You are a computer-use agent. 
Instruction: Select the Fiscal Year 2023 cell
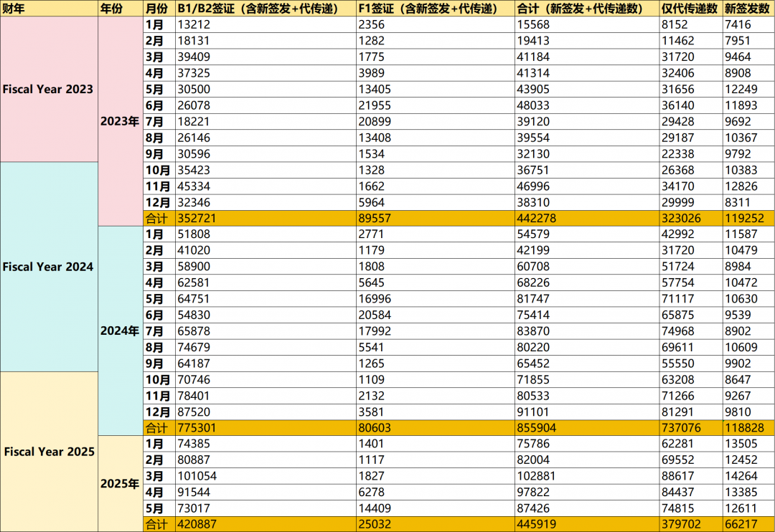49,90
